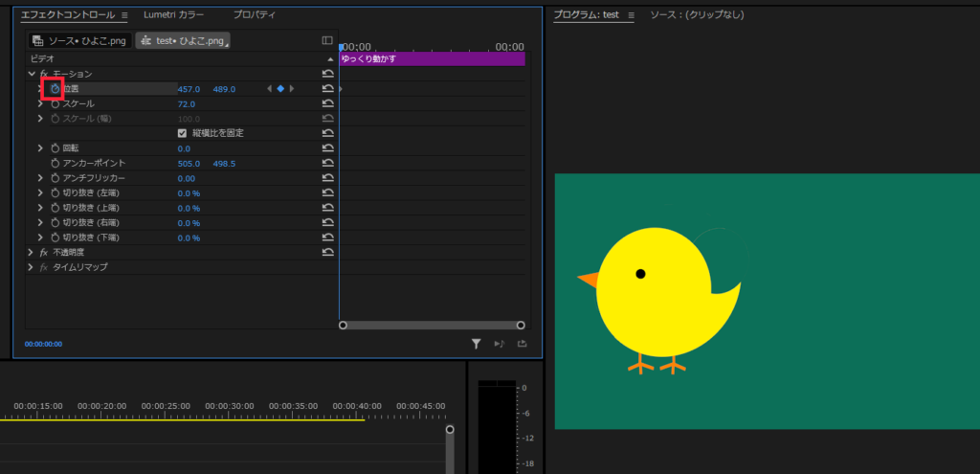This screenshot has width=980, height=474.
Task: Go to next 位置 keyframe
Action: click(292, 89)
